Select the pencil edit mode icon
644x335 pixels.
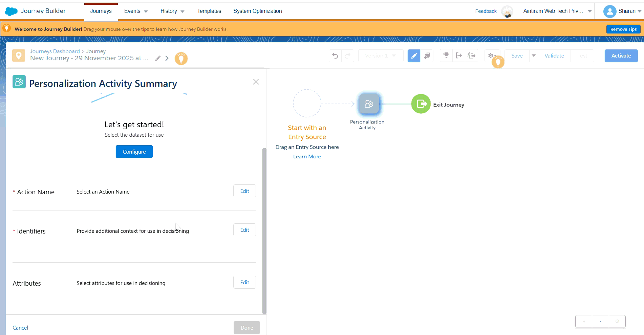point(414,56)
